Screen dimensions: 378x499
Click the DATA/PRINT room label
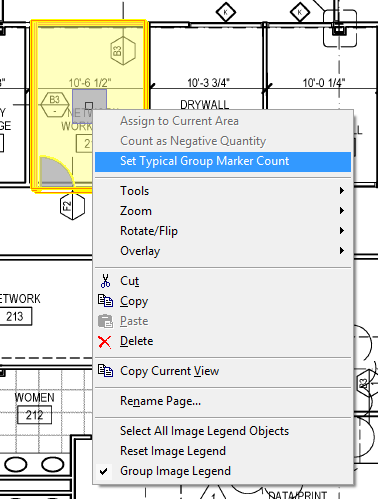click(x=297, y=495)
